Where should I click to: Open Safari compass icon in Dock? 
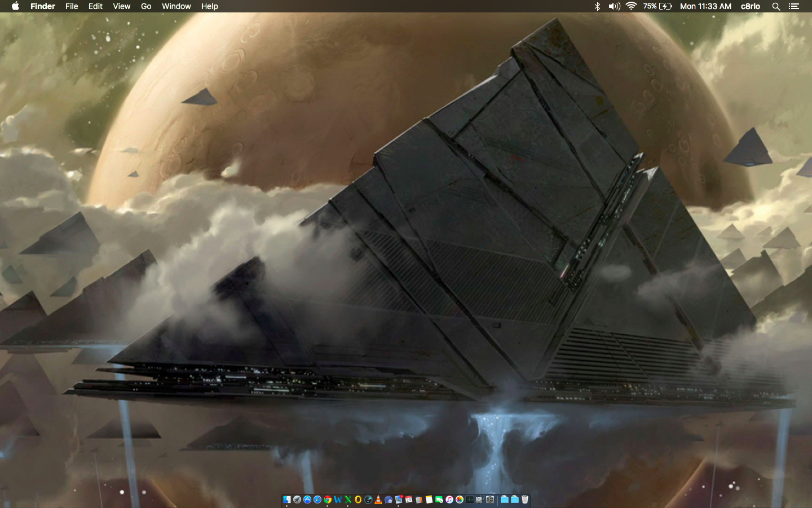click(317, 500)
